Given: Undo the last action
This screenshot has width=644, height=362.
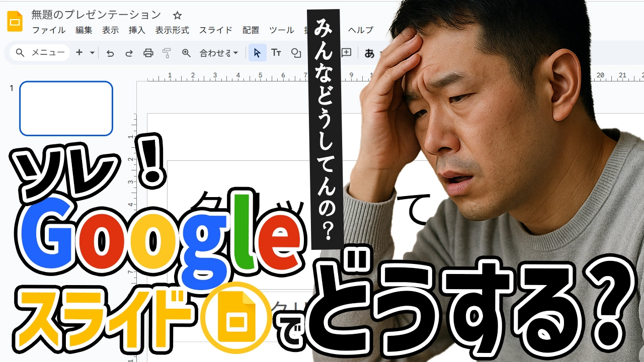Looking at the screenshot, I should click(x=110, y=53).
